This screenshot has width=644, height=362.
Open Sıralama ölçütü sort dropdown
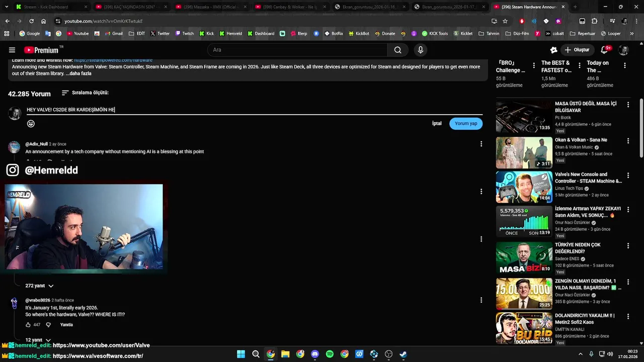point(85,93)
